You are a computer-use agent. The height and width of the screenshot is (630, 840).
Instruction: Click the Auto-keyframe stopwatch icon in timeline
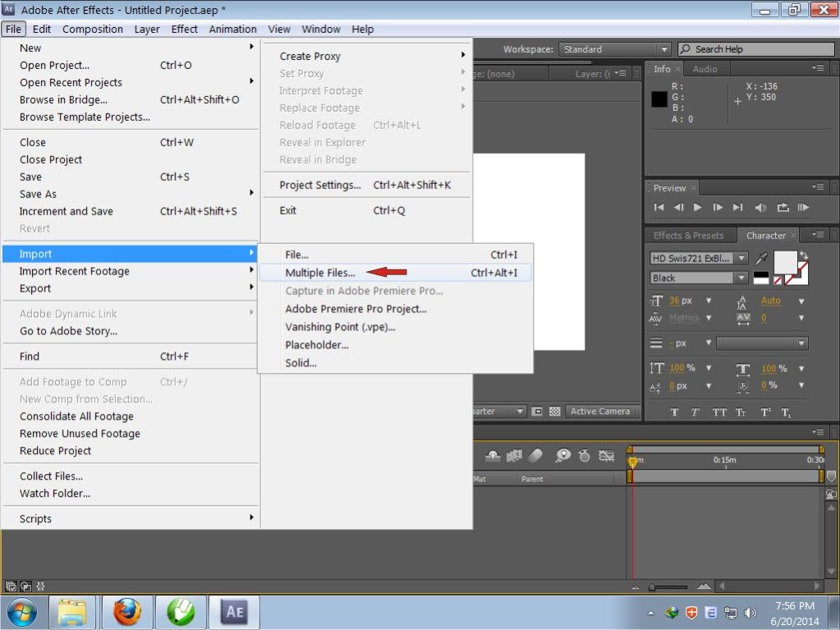tap(584, 455)
